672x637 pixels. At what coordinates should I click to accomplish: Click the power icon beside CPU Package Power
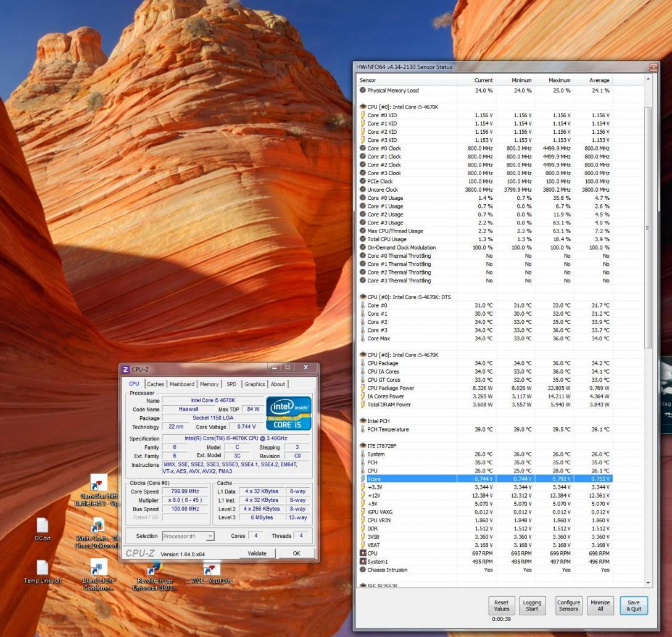[x=363, y=388]
